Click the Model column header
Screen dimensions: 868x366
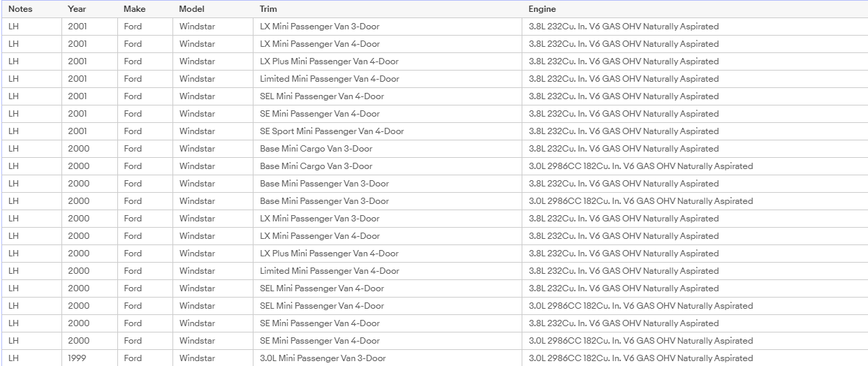click(191, 9)
